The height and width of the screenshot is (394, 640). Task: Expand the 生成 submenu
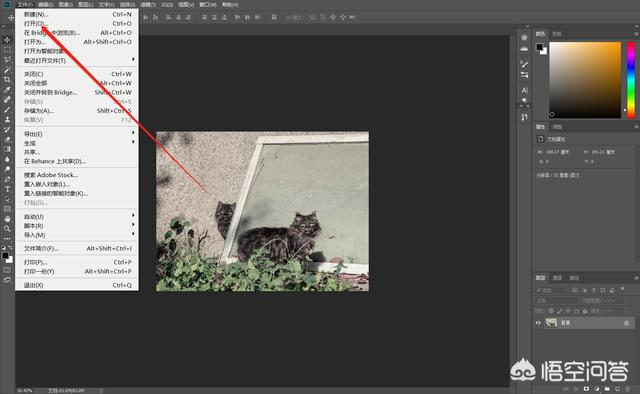[76, 143]
